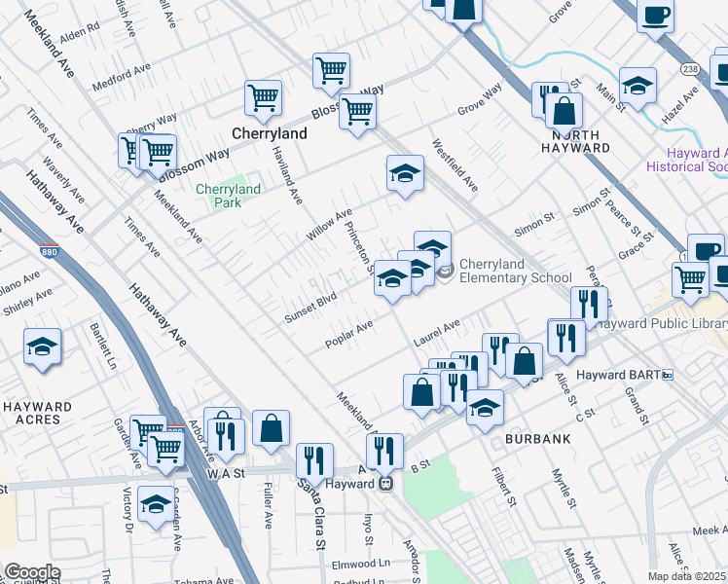
Task: Click the W A St street label
Action: point(226,474)
